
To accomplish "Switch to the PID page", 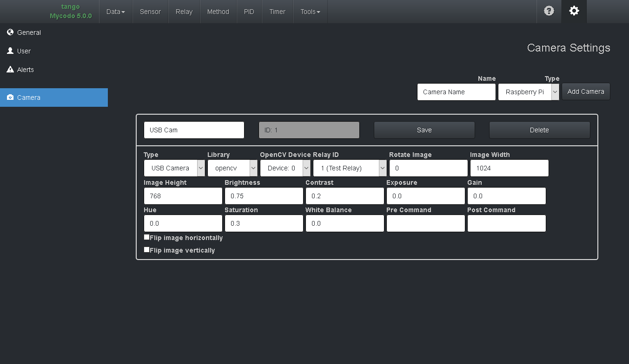I will click(x=249, y=11).
